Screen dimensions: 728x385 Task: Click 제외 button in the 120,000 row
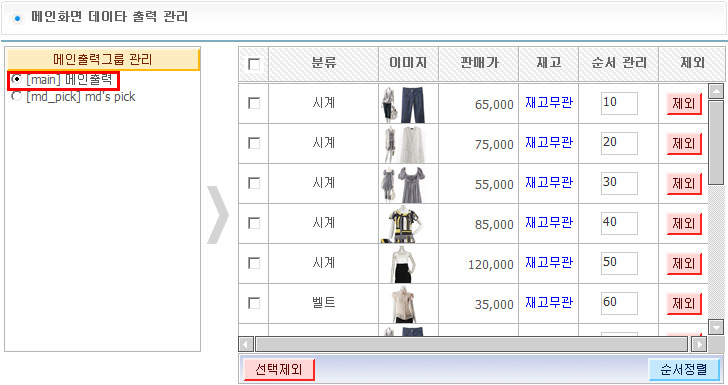click(684, 263)
